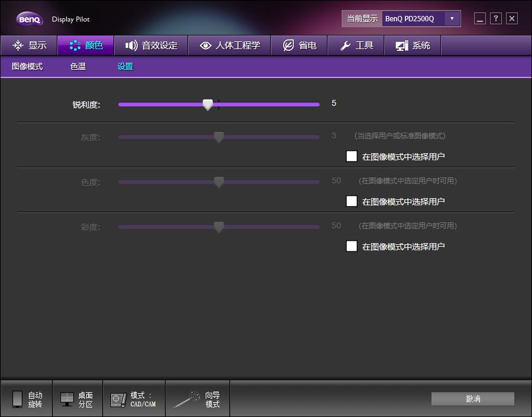The image size is (532, 417).
Task: Open help via the question mark icon
Action: tap(495, 18)
